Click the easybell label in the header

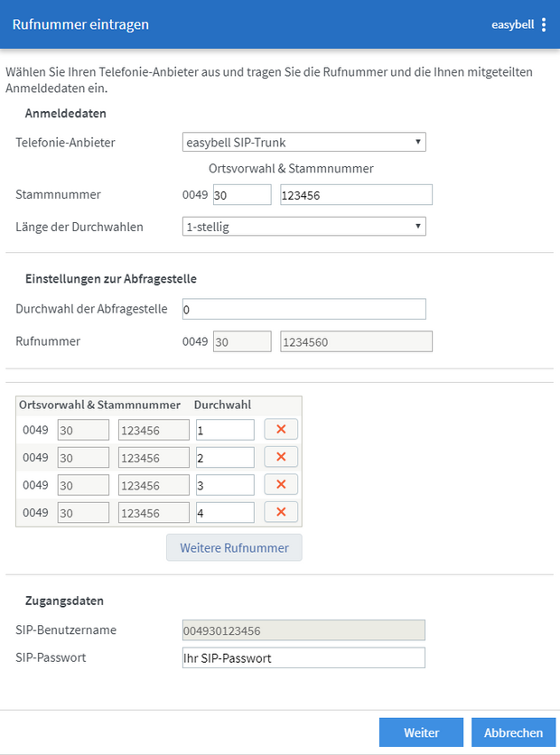tap(511, 24)
